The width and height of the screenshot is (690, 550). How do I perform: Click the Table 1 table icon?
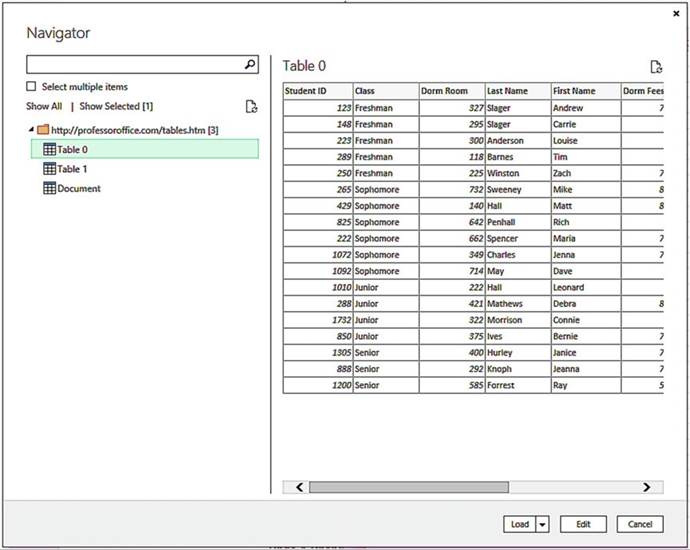pyautogui.click(x=49, y=169)
